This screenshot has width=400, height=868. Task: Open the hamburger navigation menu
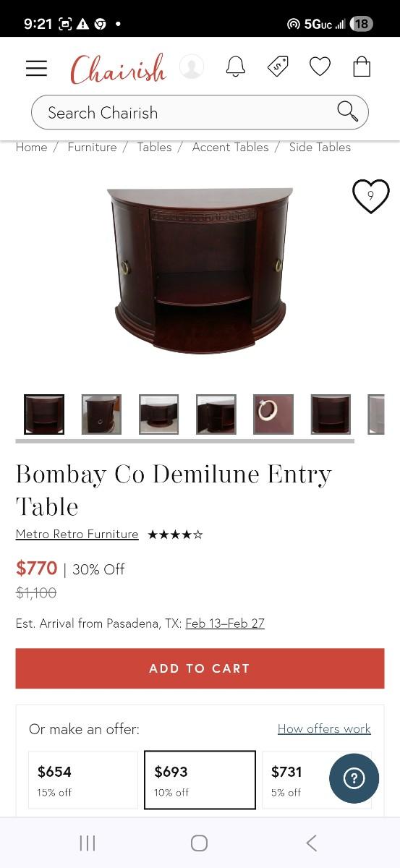(36, 68)
